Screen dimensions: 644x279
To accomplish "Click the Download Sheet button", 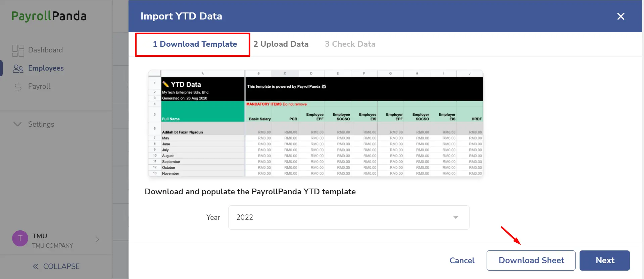I will click(531, 261).
